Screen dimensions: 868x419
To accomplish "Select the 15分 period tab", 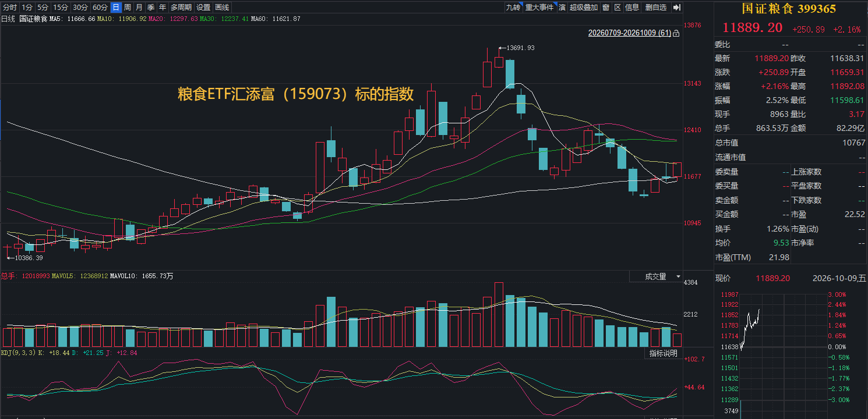I will click(60, 8).
